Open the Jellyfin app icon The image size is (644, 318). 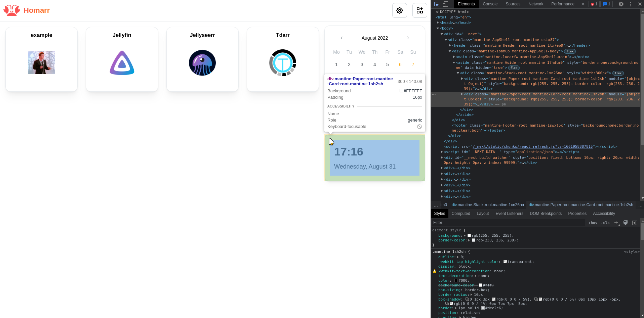coord(122,63)
